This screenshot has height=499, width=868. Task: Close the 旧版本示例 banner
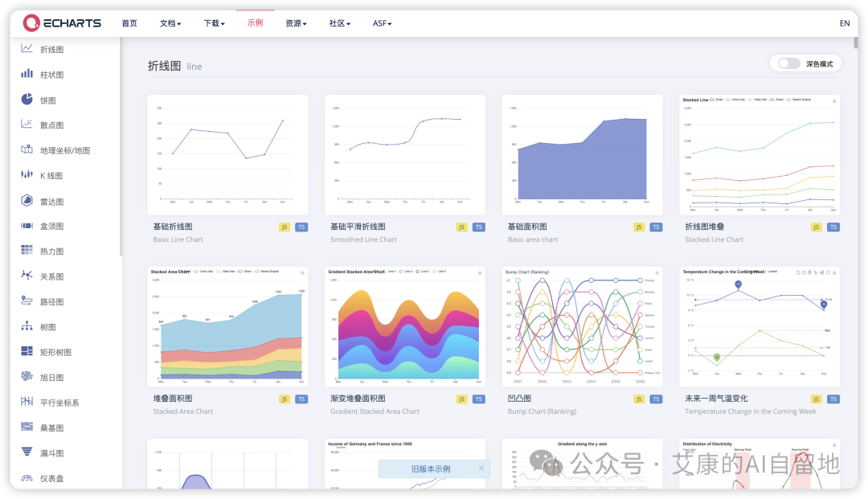tap(481, 468)
